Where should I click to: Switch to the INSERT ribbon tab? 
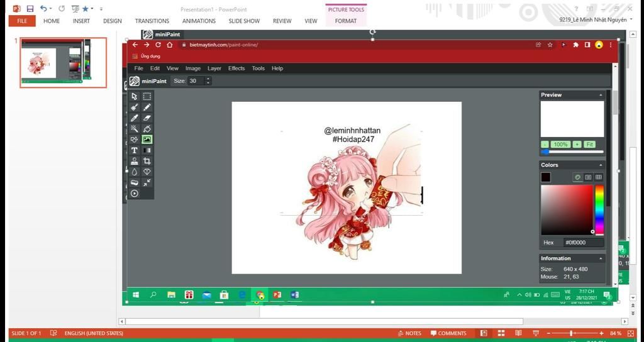coord(81,21)
